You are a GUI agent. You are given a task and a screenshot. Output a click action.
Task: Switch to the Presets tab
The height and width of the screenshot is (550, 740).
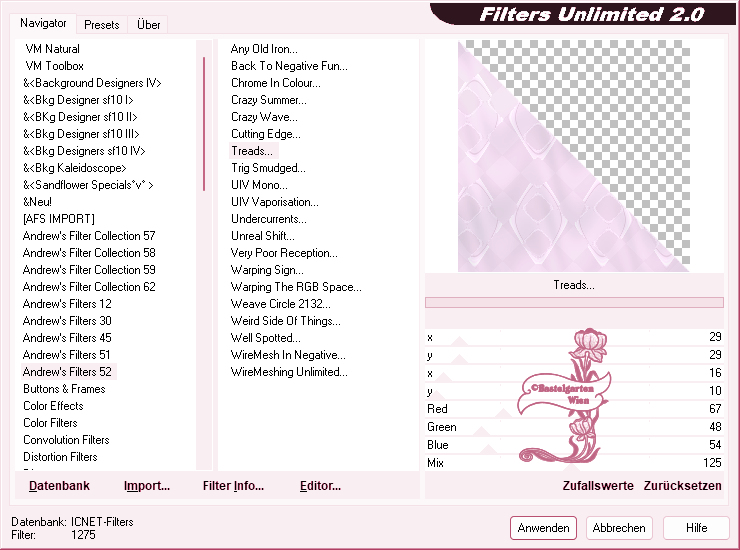(102, 24)
